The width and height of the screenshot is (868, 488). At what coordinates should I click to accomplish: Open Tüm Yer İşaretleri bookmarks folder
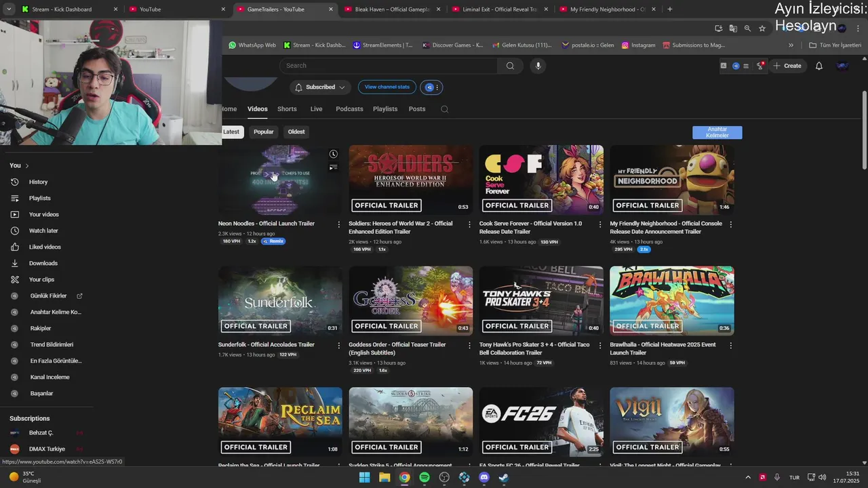pos(835,45)
